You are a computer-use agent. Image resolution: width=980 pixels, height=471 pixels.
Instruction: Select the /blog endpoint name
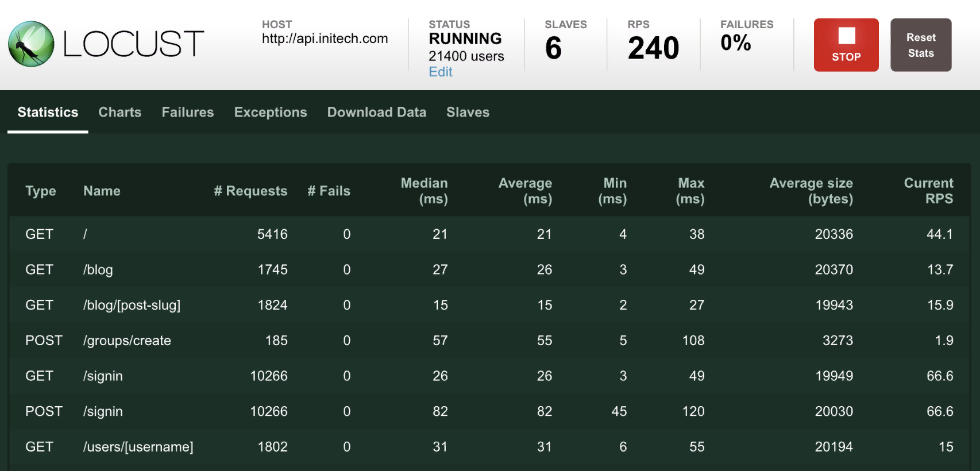98,270
